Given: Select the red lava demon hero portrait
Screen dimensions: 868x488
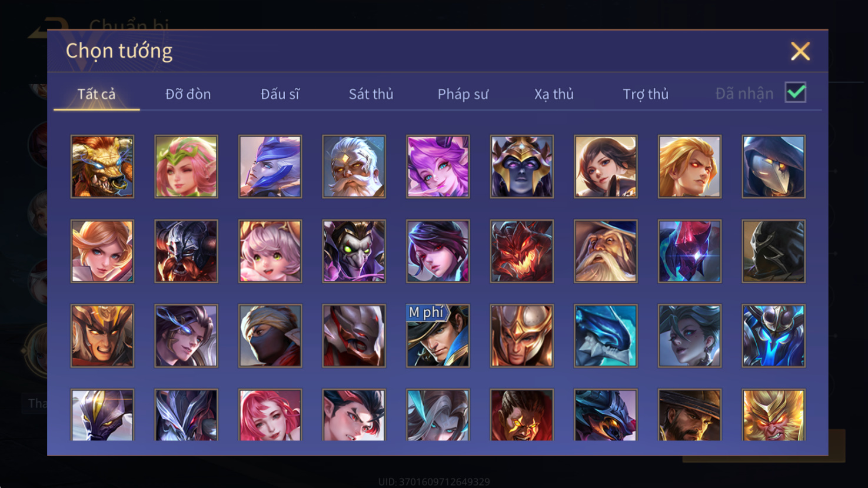Looking at the screenshot, I should pos(522,251).
